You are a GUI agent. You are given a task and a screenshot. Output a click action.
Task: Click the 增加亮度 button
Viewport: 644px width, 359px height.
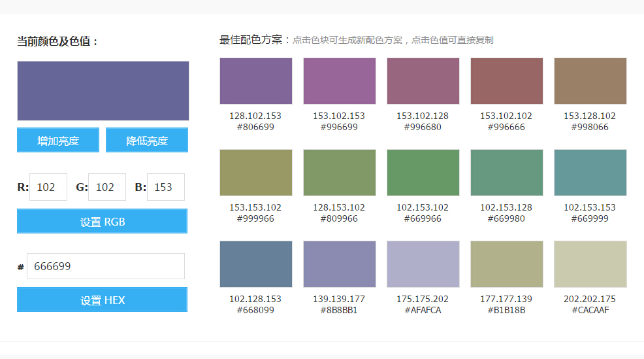click(x=58, y=140)
